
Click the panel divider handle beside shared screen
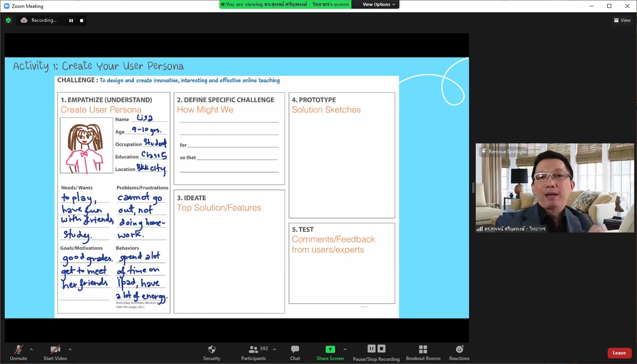coord(473,188)
